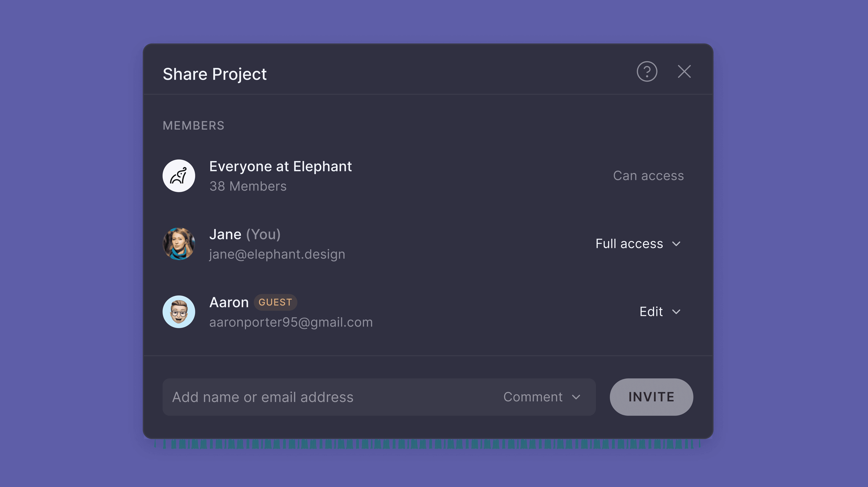The height and width of the screenshot is (487, 868).
Task: Click the chevron beside Comment
Action: tap(576, 397)
